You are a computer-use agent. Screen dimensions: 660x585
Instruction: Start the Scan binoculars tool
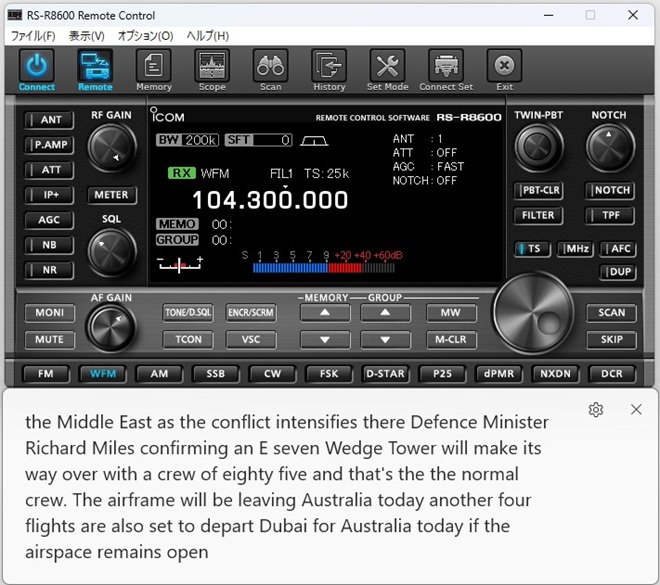270,66
